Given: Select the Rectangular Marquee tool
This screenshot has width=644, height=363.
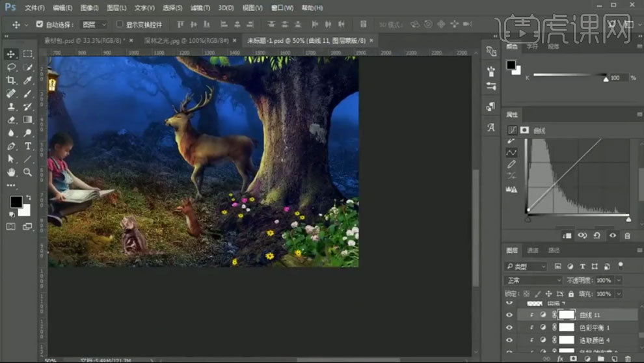Looking at the screenshot, I should 27,54.
